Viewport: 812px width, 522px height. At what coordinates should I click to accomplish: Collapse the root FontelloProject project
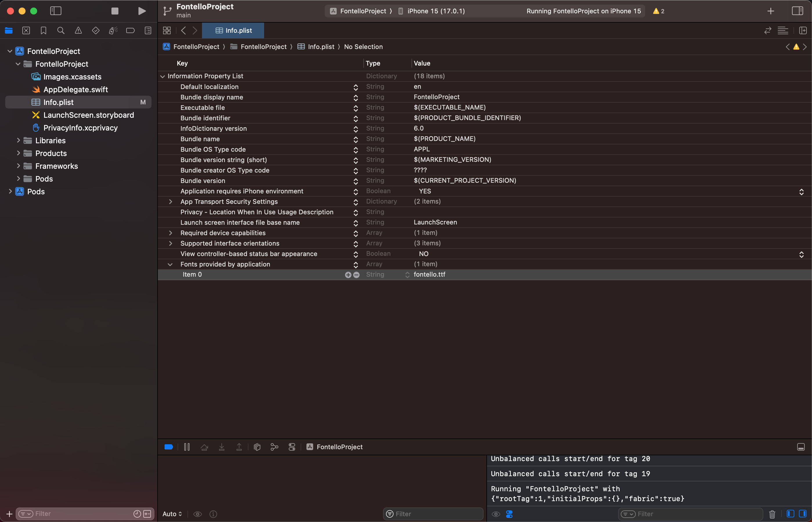click(x=10, y=51)
